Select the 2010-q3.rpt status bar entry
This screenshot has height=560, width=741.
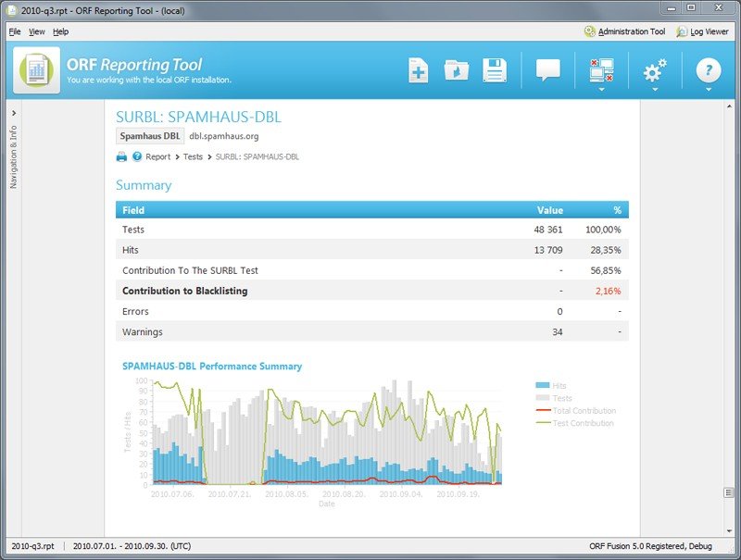pyautogui.click(x=28, y=546)
